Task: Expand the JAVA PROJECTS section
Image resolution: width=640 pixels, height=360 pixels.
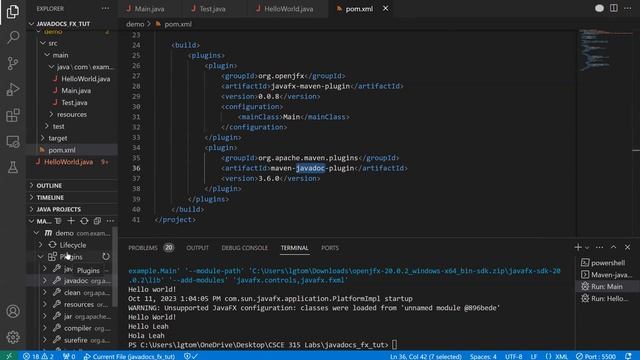Action: [58, 209]
